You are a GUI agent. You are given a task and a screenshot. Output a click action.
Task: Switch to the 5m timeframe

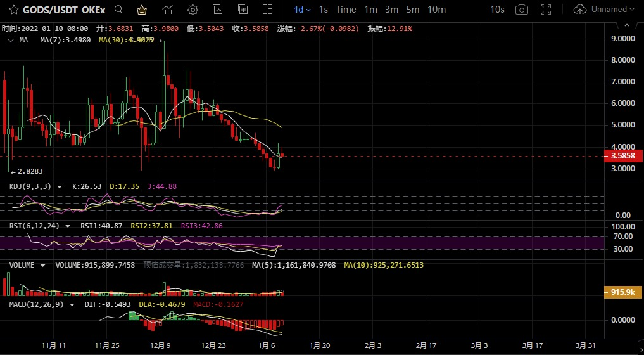[x=413, y=10]
